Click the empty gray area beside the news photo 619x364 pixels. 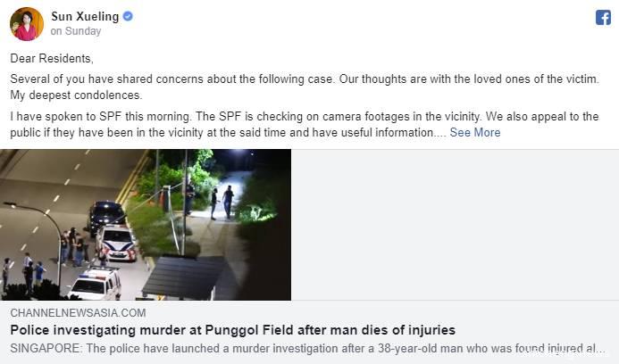point(456,225)
